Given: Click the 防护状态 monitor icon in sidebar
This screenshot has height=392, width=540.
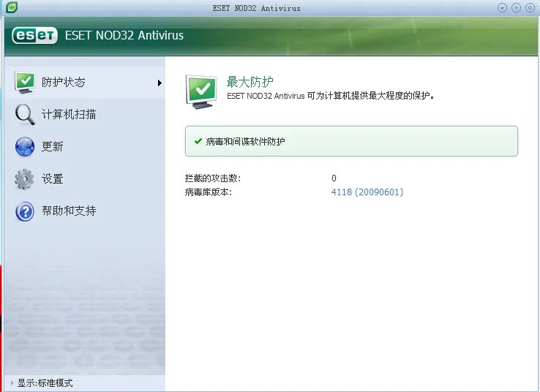Looking at the screenshot, I should point(25,82).
